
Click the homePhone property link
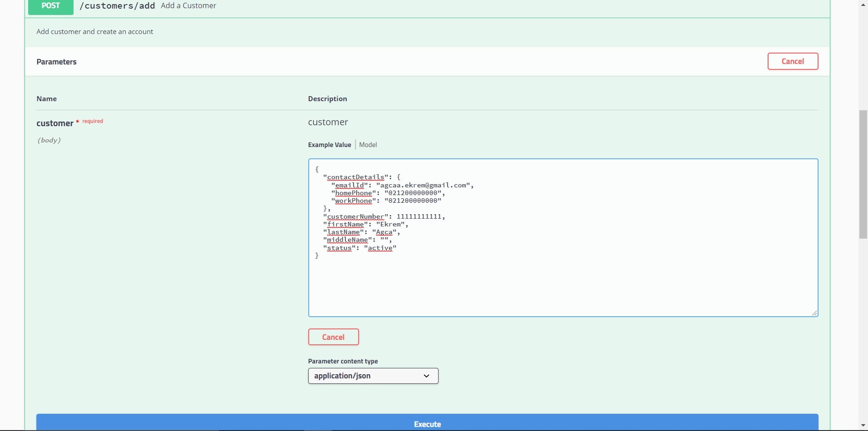point(353,193)
